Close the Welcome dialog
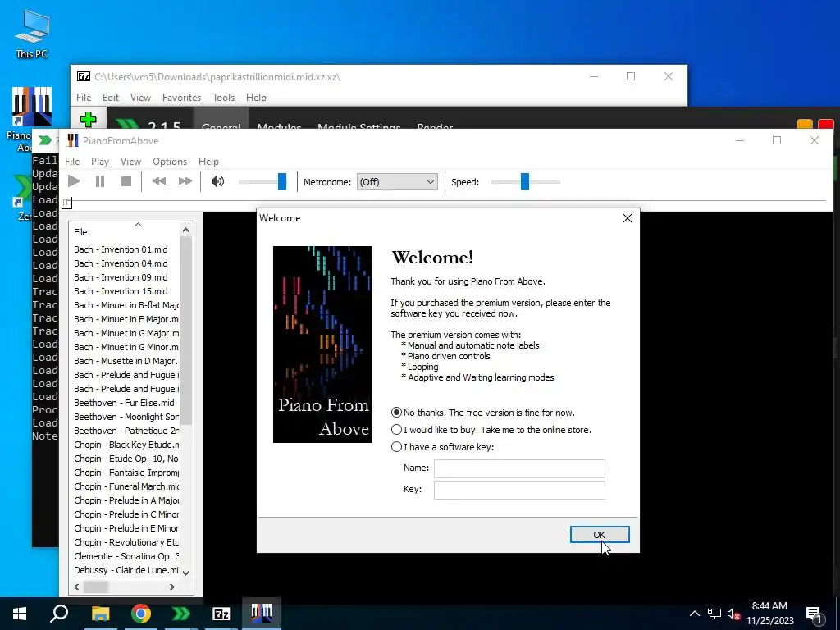Viewport: 840px width, 630px height. pos(628,218)
